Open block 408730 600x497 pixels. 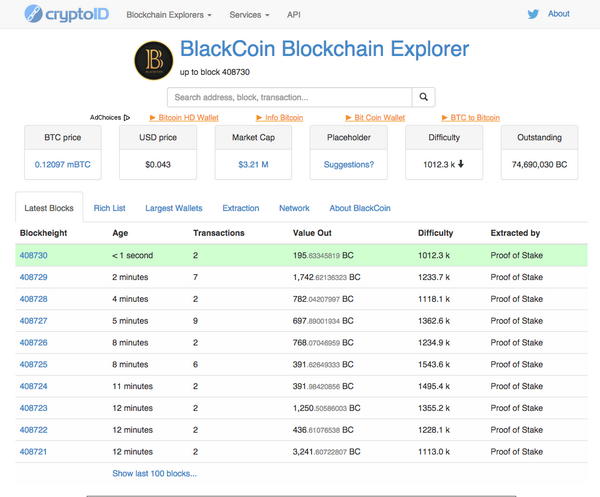point(34,255)
